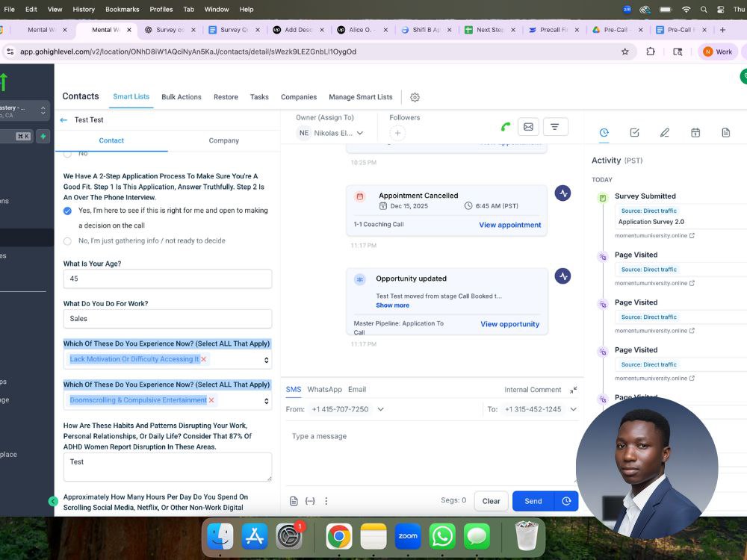Open View appointment link
Viewport: 747px width, 560px height.
pyautogui.click(x=509, y=225)
